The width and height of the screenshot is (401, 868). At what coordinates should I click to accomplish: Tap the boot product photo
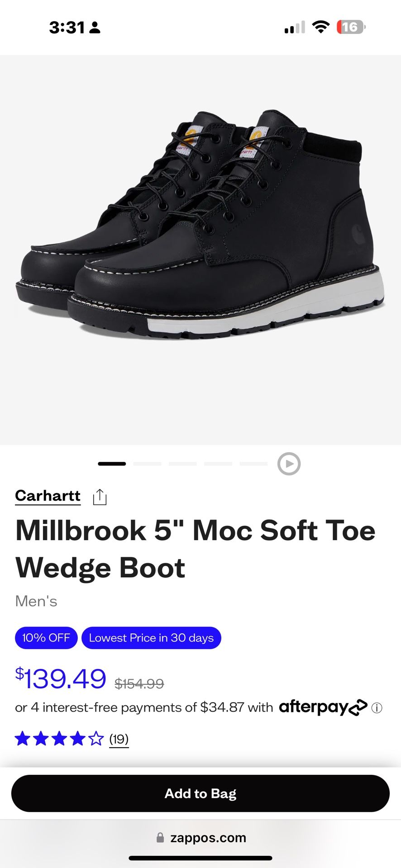(200, 226)
